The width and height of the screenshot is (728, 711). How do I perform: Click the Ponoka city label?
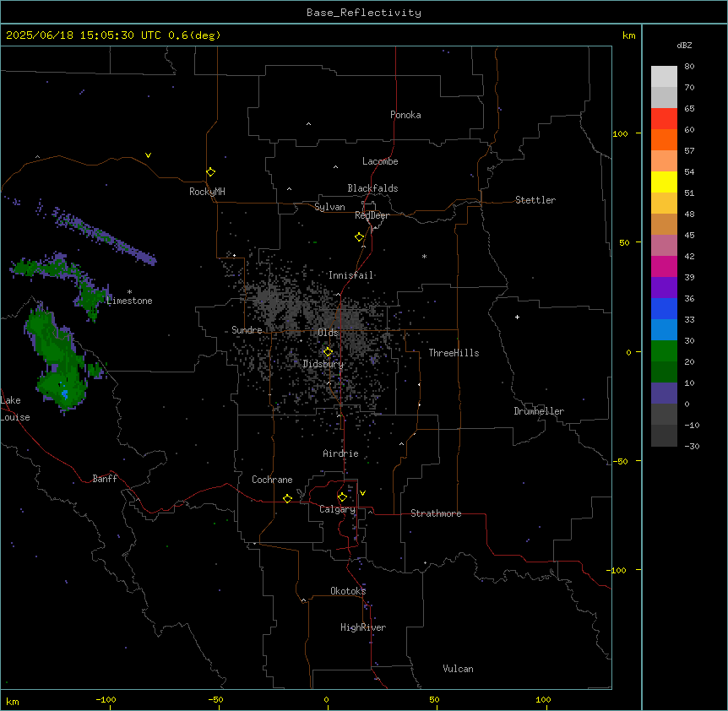[405, 115]
